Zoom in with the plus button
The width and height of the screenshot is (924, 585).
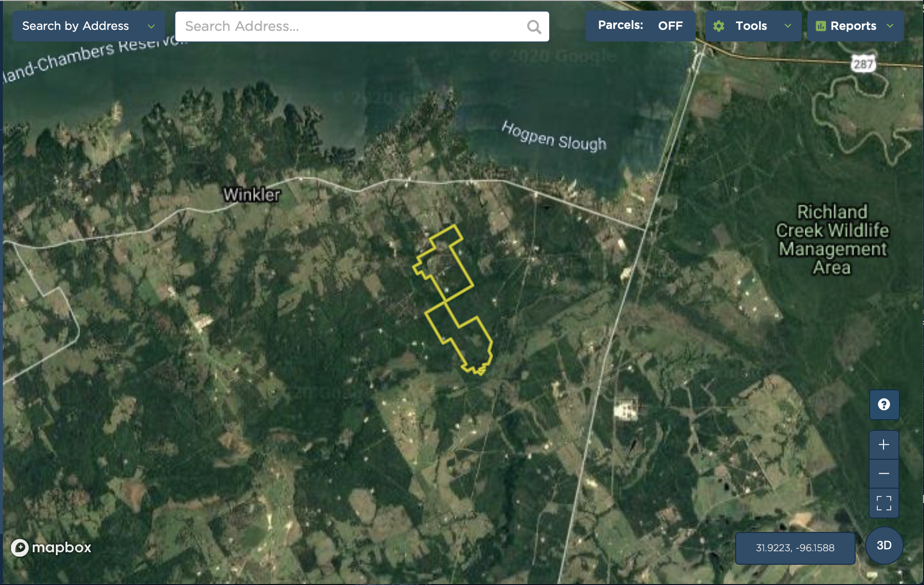pyautogui.click(x=884, y=445)
